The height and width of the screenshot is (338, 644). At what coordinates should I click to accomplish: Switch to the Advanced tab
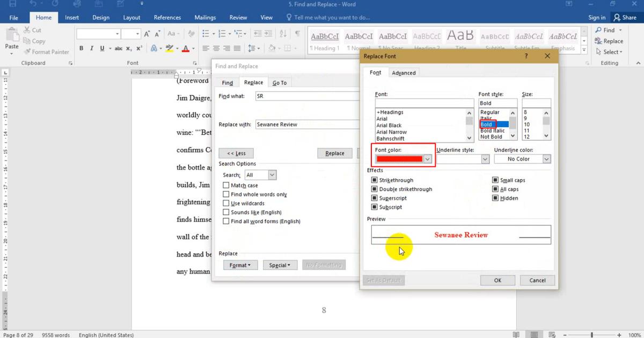tap(404, 73)
